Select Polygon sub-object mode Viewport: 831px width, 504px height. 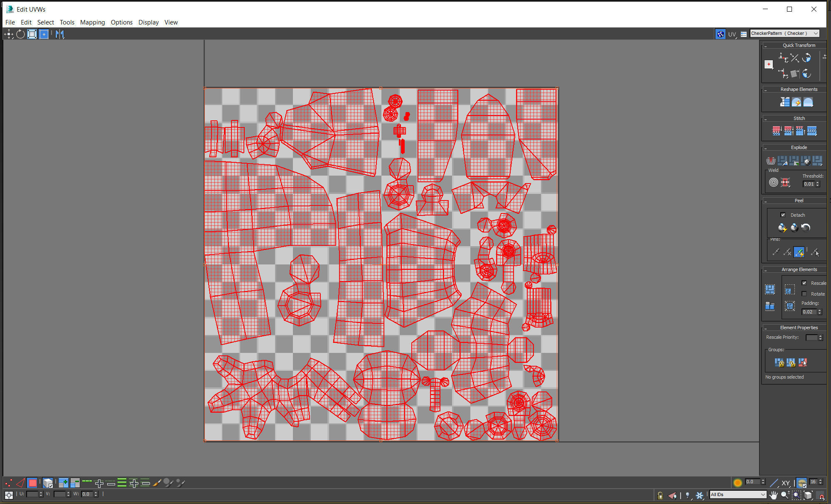click(x=32, y=483)
